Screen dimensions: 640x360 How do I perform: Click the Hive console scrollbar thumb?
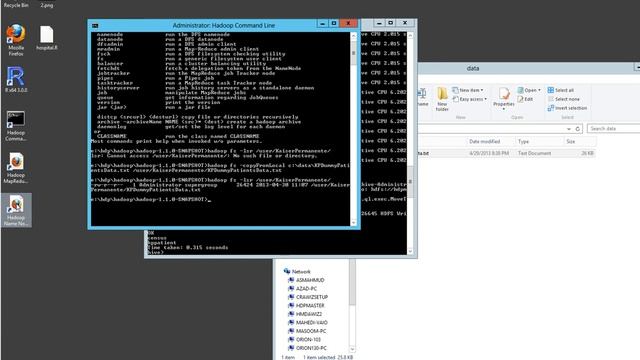point(410,182)
